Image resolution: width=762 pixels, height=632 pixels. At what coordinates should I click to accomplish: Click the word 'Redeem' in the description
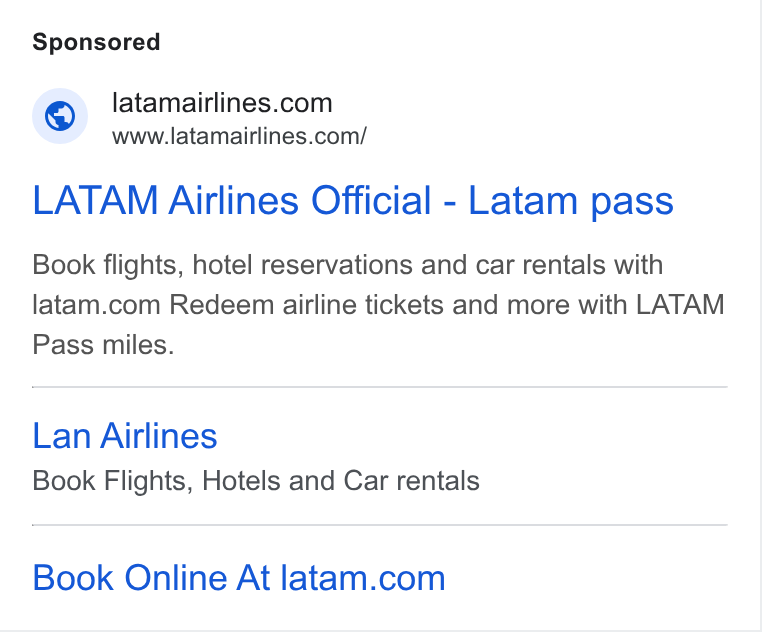click(222, 305)
